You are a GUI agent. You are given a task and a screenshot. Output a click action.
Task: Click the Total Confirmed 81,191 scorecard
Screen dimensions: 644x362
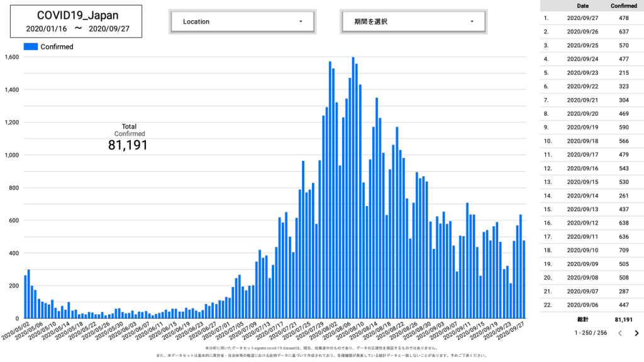[128, 138]
